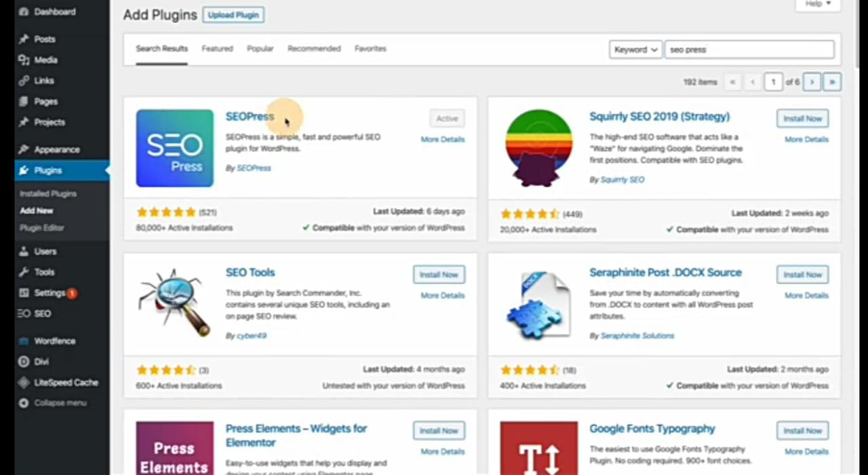Open More Details for Seraphinite Post
This screenshot has height=475, width=868.
point(806,295)
